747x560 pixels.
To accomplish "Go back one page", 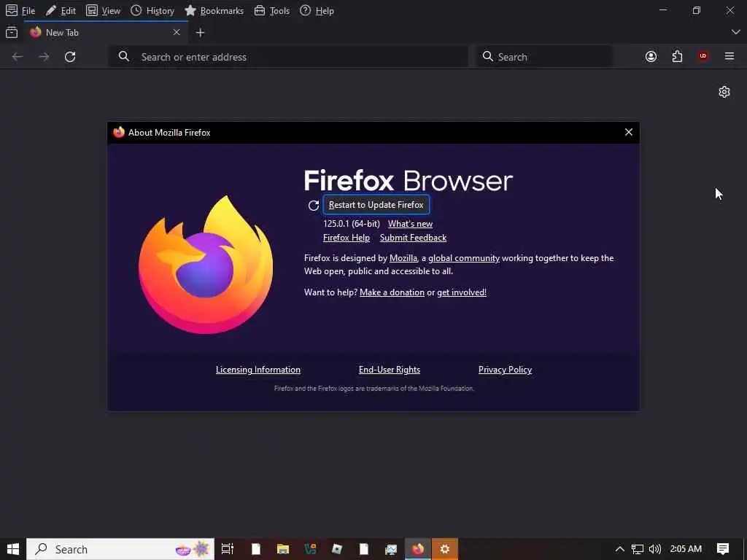I will coord(18,57).
